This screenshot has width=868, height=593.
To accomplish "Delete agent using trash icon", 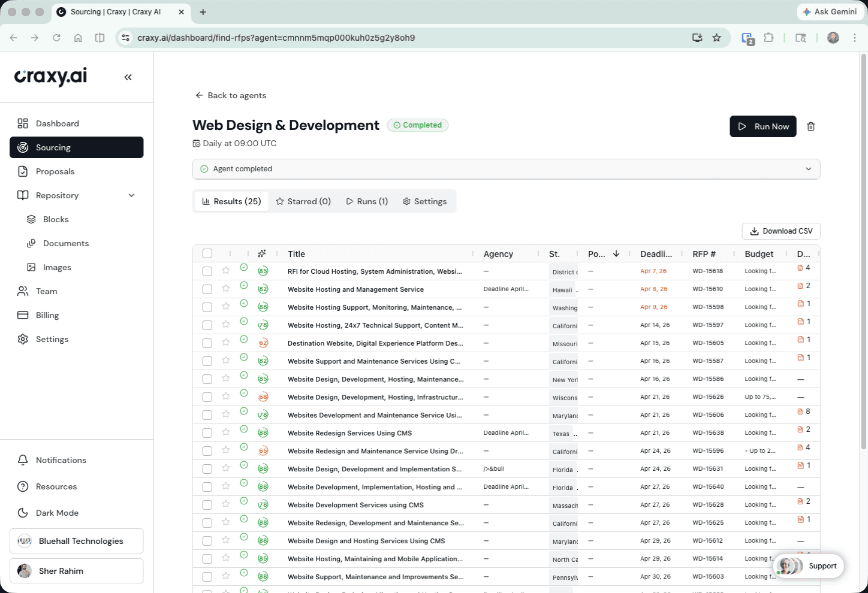I will coord(811,126).
